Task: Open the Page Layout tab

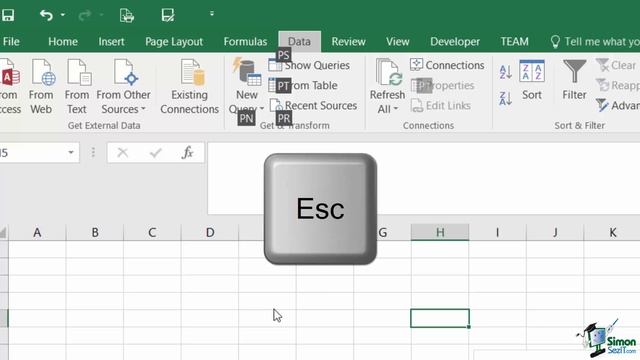Action: pyautogui.click(x=174, y=42)
